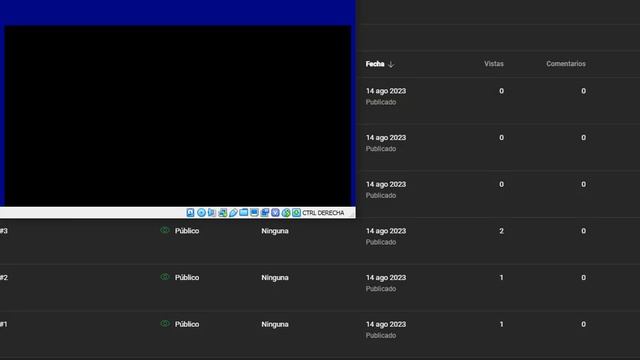Click the 14 ago 2023 date of video #2

386,278
